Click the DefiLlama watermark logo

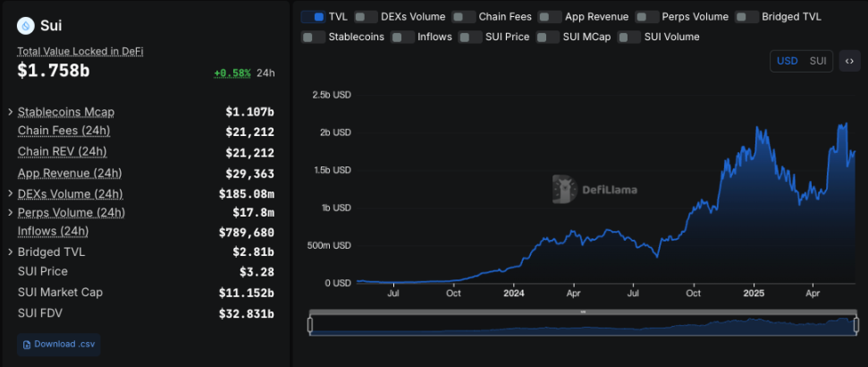[563, 186]
